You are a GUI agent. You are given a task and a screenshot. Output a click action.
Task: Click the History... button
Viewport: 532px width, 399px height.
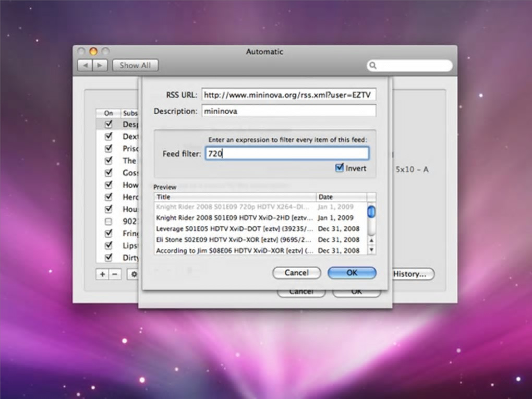413,274
